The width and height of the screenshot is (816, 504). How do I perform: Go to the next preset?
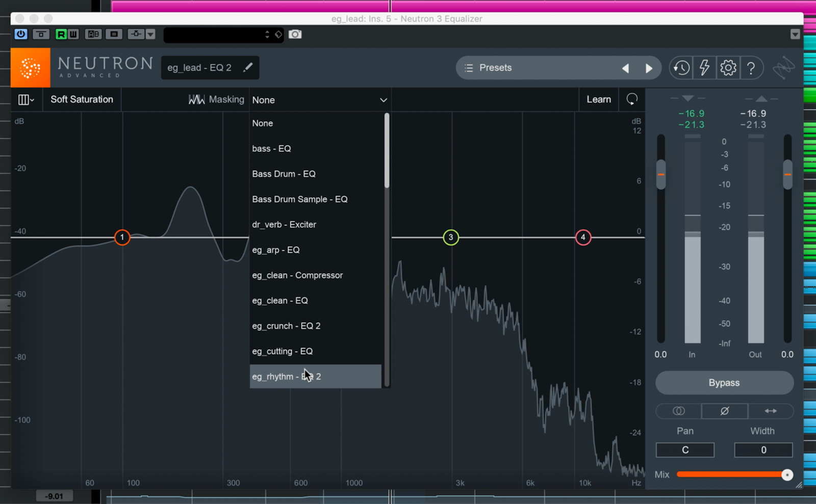(x=649, y=68)
